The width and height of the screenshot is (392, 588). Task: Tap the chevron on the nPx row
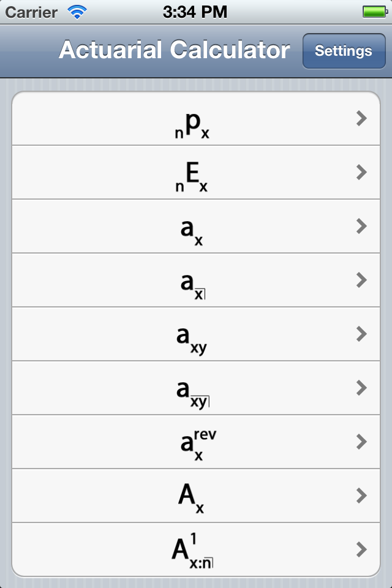click(361, 119)
